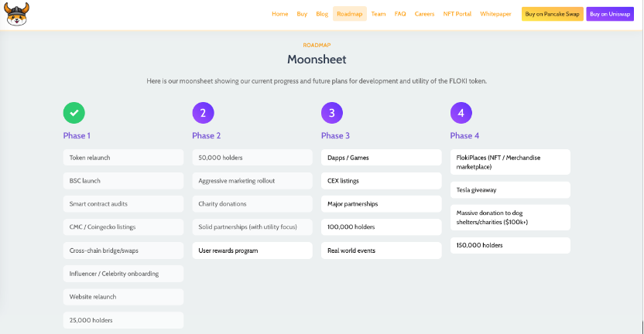Select the Dapps / Games item

[381, 158]
